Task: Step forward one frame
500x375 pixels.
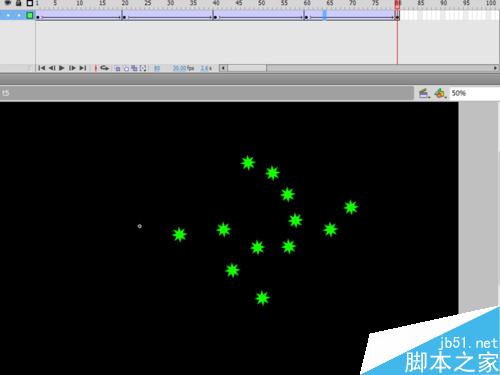Action: tap(72, 68)
